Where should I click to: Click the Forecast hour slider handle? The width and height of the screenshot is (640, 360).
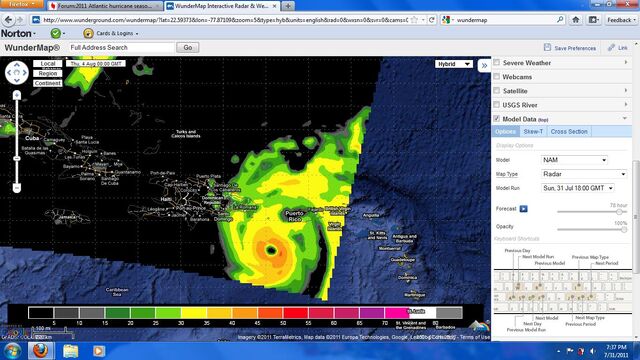(x=619, y=212)
